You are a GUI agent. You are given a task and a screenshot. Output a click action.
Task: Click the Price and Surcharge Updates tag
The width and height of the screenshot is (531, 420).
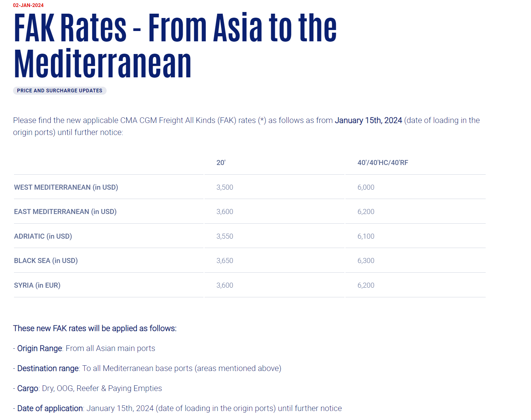tap(60, 91)
